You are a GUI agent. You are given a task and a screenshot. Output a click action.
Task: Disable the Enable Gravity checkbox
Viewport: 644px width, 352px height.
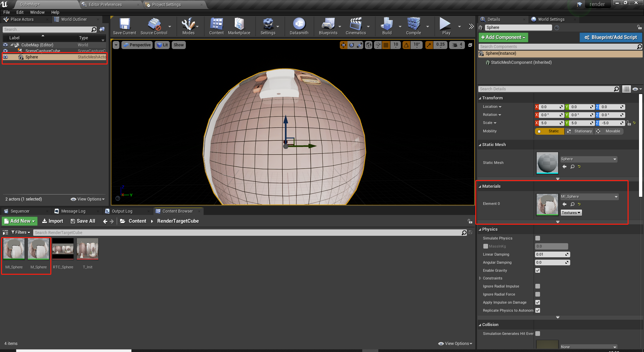click(538, 270)
